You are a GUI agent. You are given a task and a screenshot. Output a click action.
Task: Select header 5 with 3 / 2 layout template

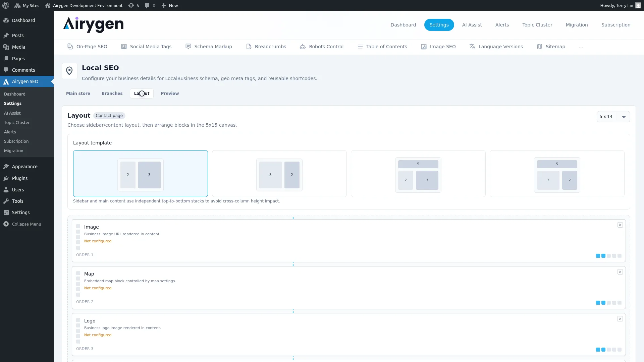click(x=557, y=174)
